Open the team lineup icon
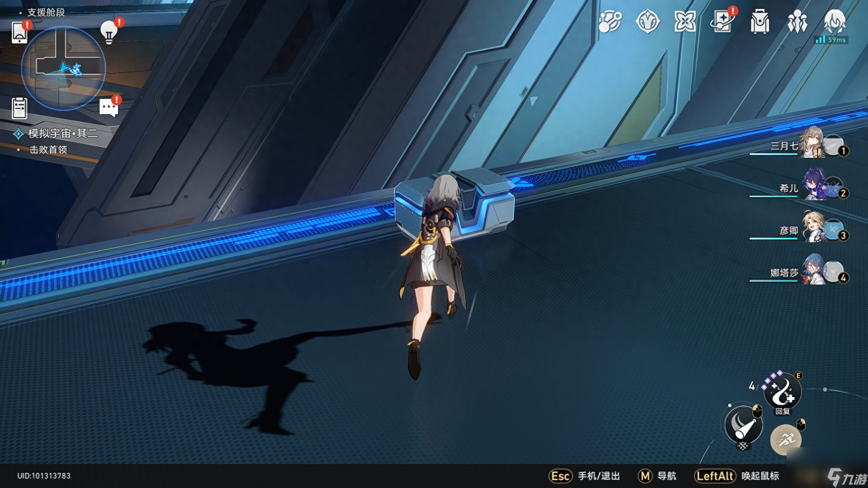 [x=797, y=21]
